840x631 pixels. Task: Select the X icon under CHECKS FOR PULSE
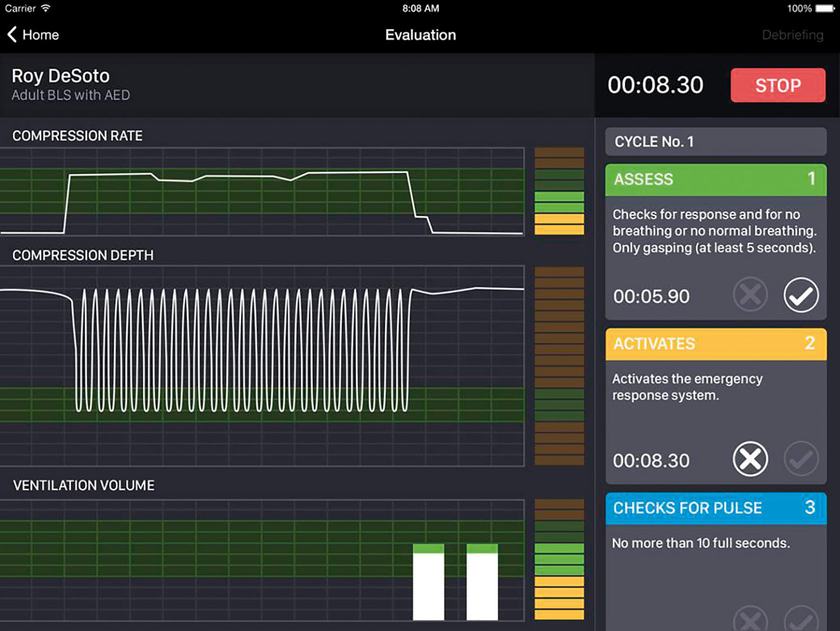pos(750,619)
